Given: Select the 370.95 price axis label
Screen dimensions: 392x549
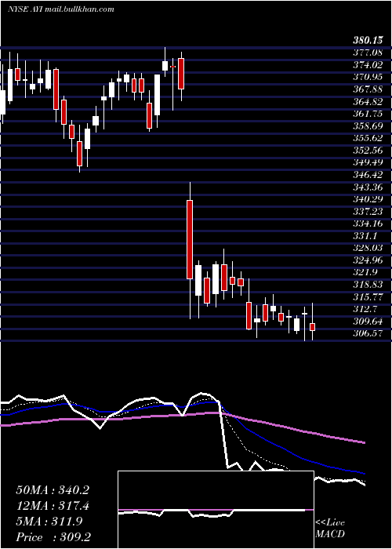Looking at the screenshot, I should click(x=368, y=77).
